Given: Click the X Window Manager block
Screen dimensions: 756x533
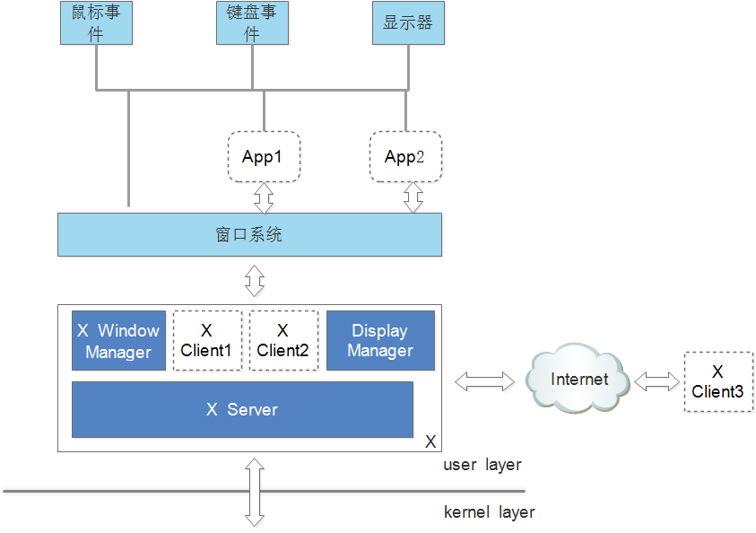Looking at the screenshot, I should click(x=118, y=341).
